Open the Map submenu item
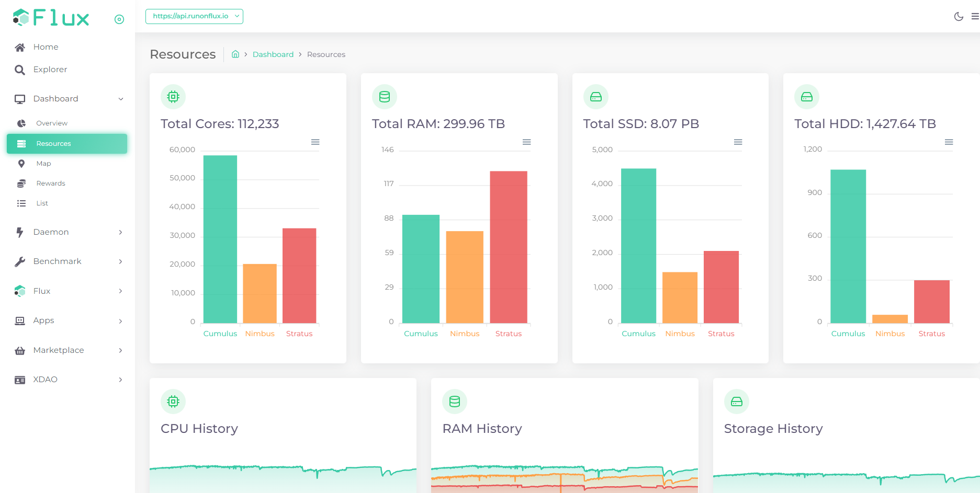 point(67,164)
